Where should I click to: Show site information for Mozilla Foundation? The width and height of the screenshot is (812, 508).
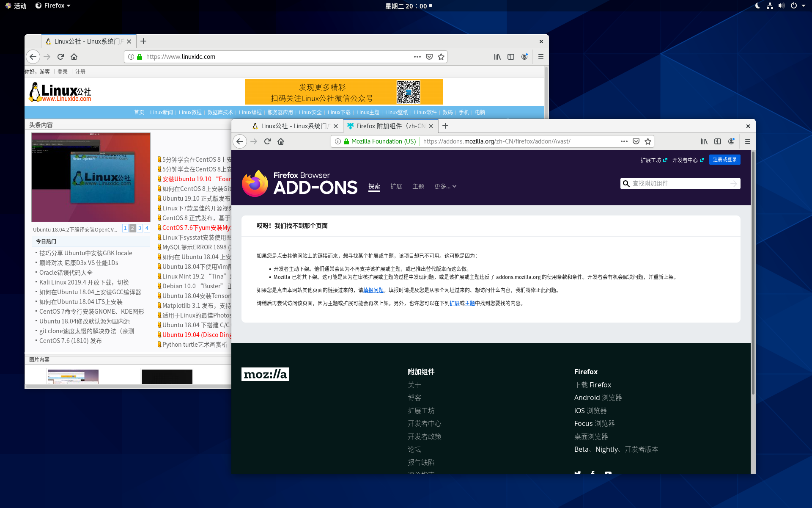coord(338,141)
